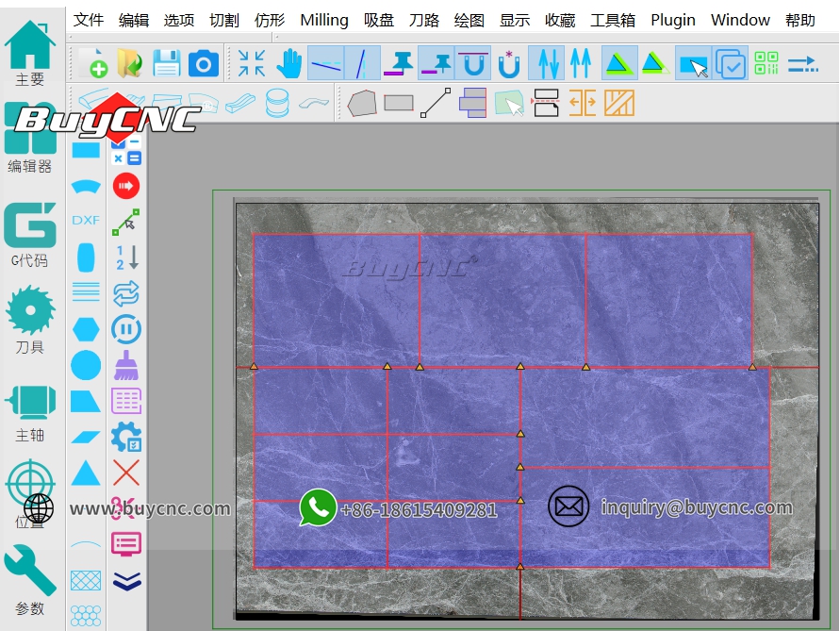840x631 pixels.
Task: Open the 刀具 tool settings panel
Action: point(29,322)
